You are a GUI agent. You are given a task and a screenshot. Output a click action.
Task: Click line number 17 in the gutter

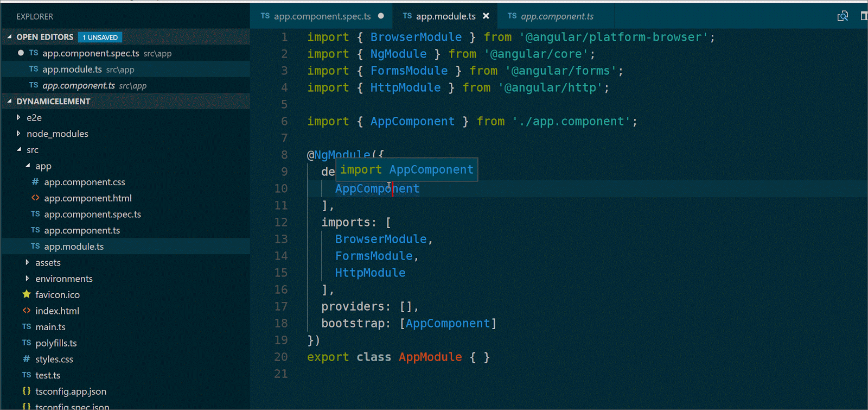tap(281, 306)
